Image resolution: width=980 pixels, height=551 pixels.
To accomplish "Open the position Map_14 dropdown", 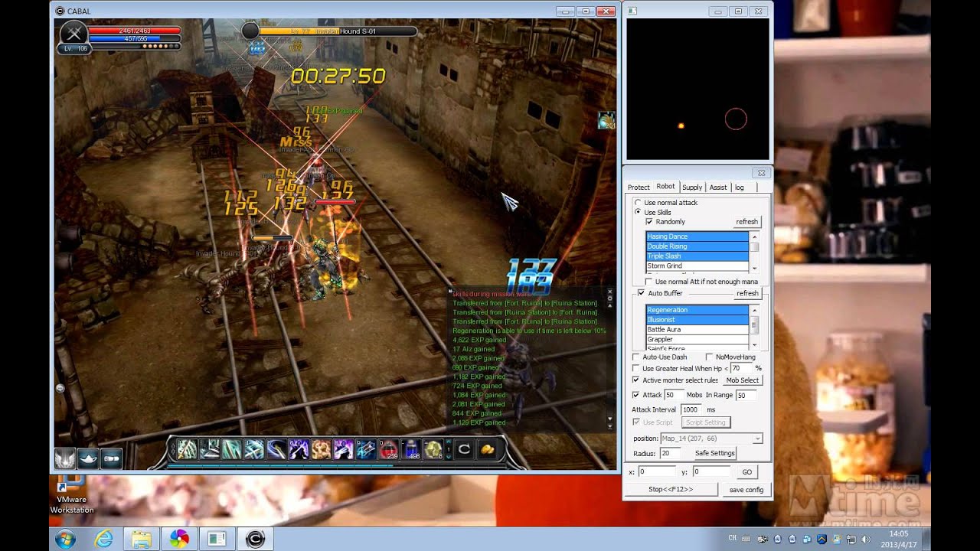I will click(711, 439).
